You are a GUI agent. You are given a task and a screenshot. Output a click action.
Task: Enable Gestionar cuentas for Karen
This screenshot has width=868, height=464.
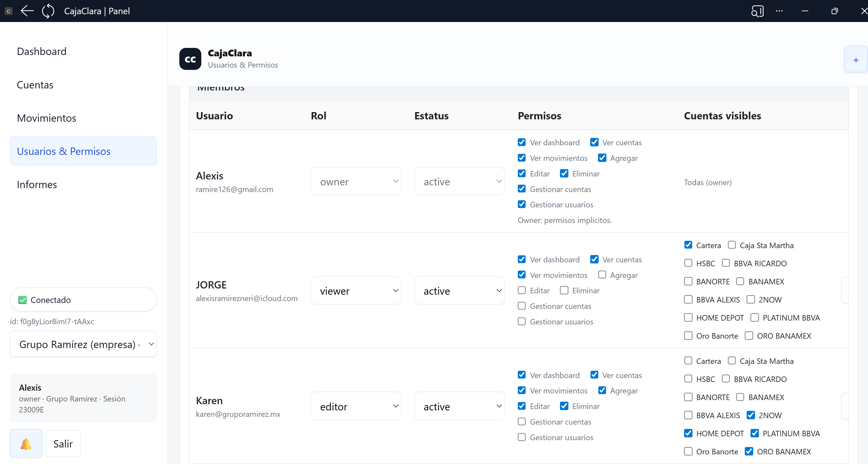[x=522, y=422]
